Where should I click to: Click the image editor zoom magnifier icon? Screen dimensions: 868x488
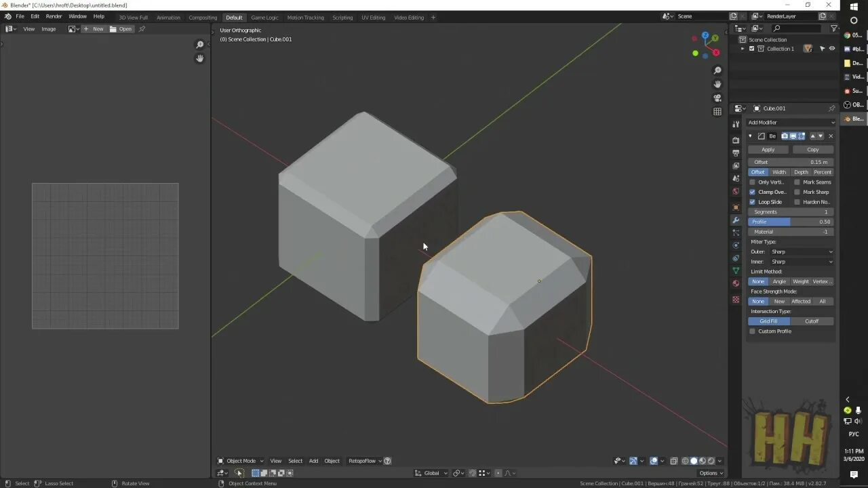[x=200, y=45]
